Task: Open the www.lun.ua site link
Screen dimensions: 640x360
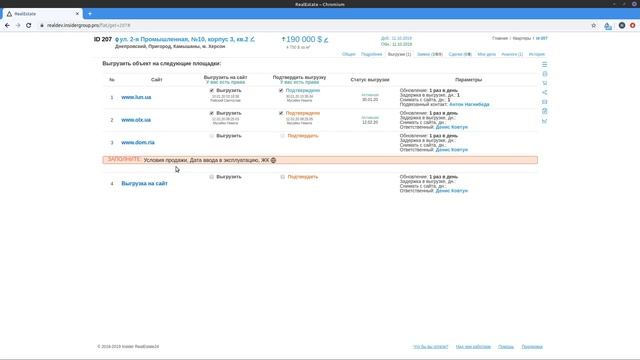Action: [136, 97]
